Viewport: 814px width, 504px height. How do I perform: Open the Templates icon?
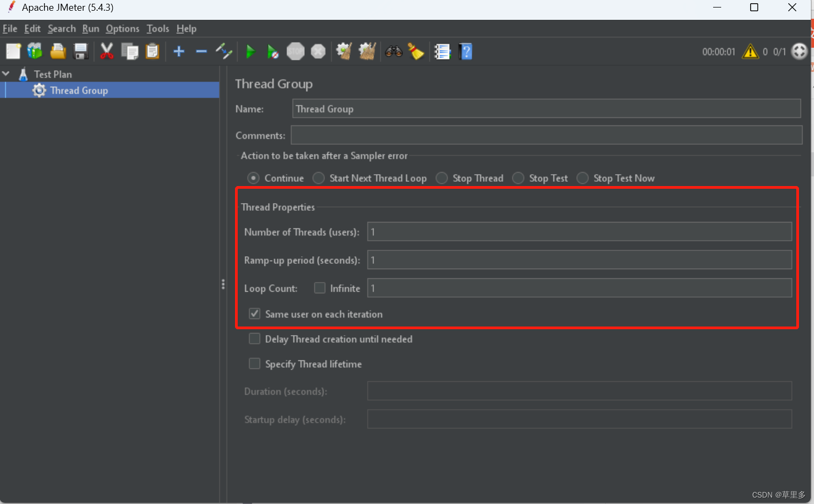(35, 51)
